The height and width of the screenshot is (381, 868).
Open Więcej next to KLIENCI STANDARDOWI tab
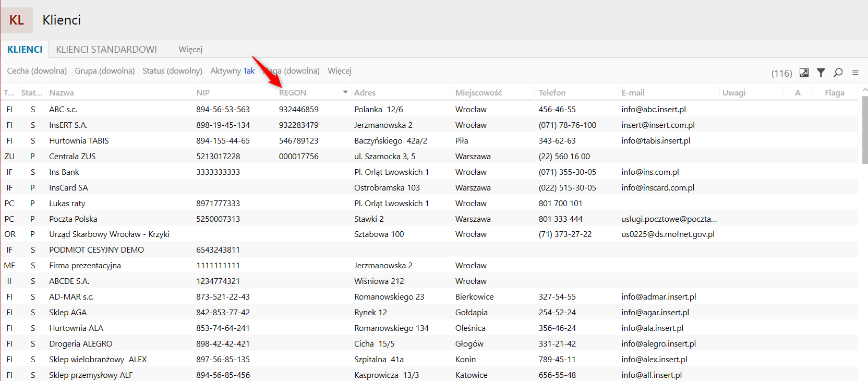[x=190, y=49]
